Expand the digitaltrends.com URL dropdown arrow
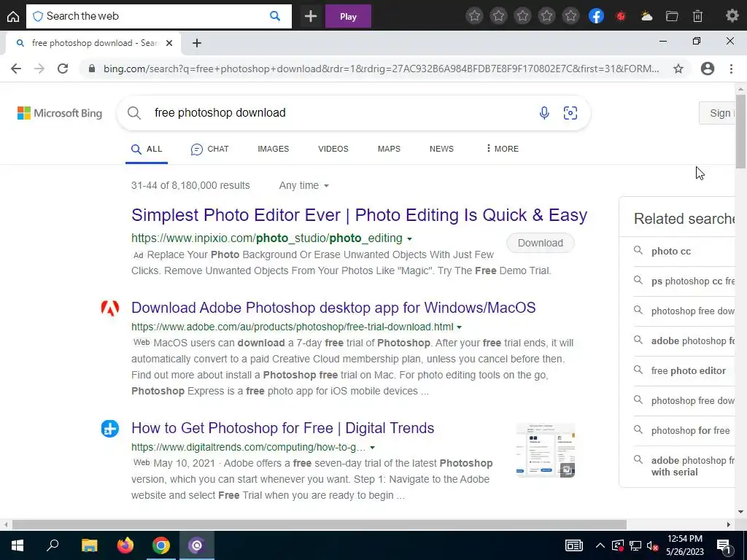The width and height of the screenshot is (747, 560). [373, 448]
